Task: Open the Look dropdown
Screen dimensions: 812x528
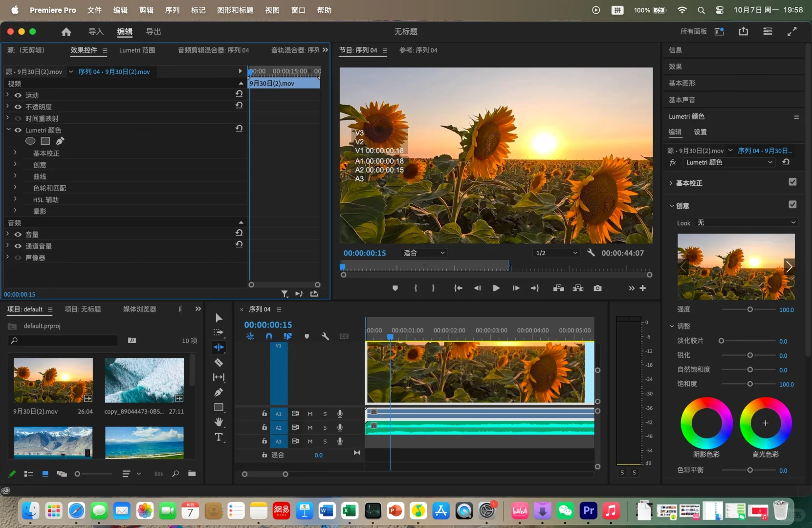Action: click(746, 223)
